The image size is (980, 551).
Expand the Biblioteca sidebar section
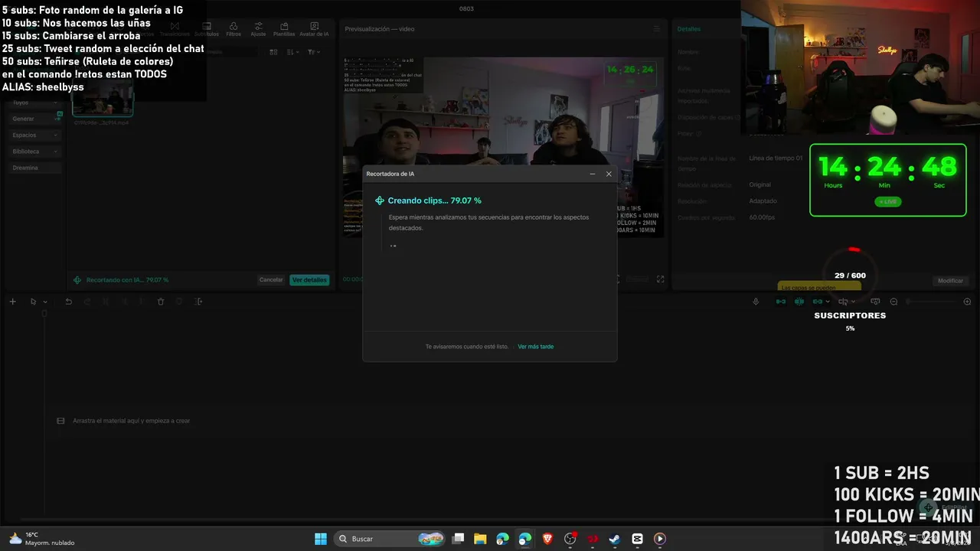click(x=35, y=152)
